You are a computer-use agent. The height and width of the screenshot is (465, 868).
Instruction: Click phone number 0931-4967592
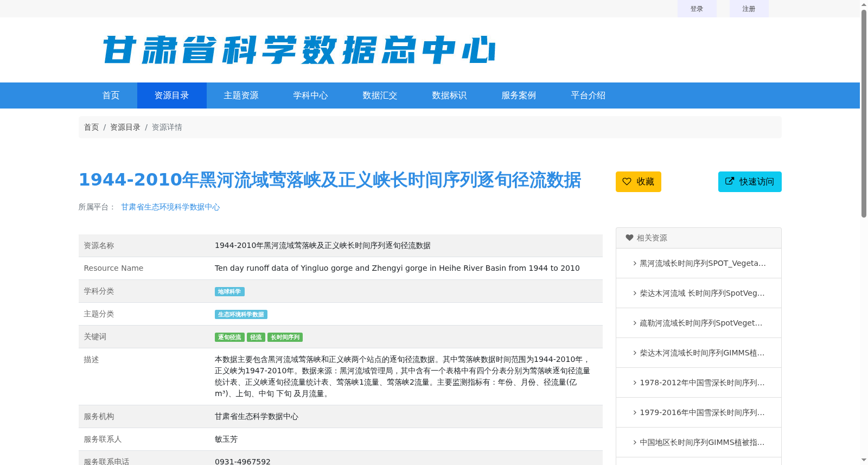tap(242, 461)
